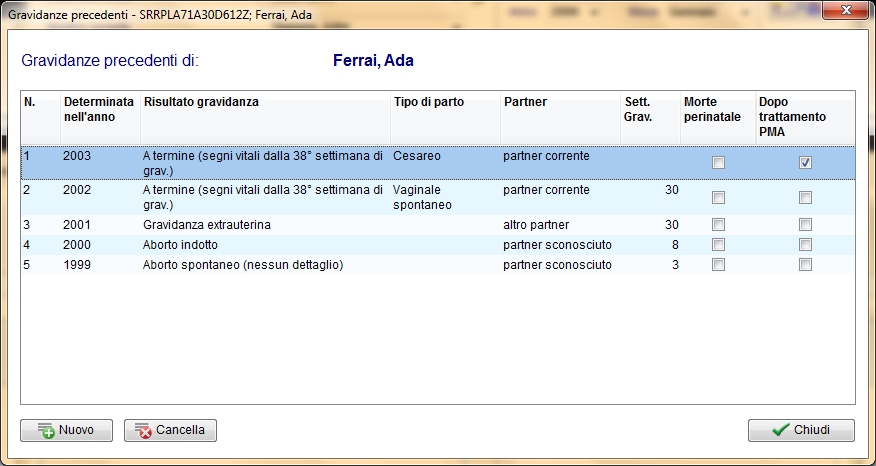Sort by Tipo di parto column header
Image resolution: width=876 pixels, height=466 pixels.
(445, 118)
